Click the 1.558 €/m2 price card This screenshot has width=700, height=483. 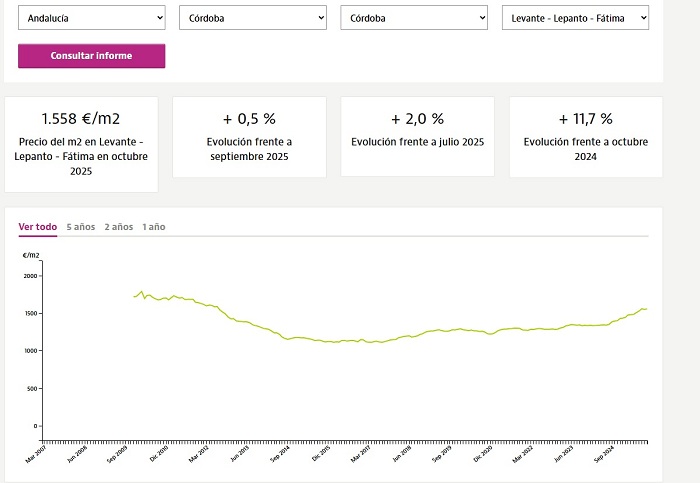pos(81,143)
